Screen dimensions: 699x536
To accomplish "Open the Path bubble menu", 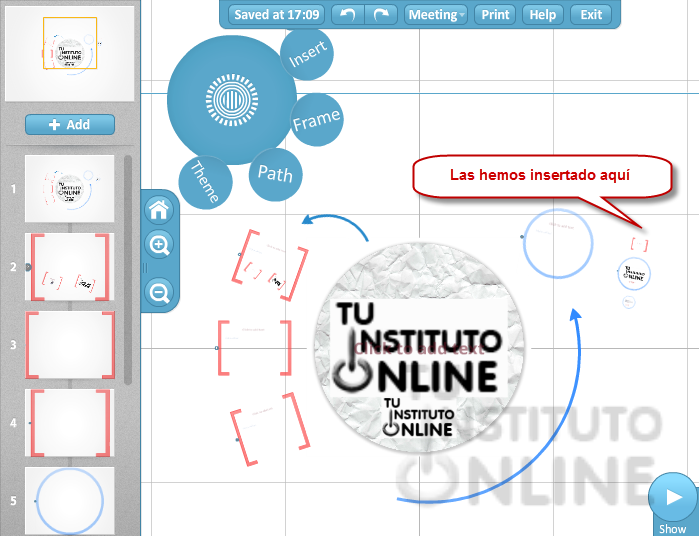I will point(275,174).
